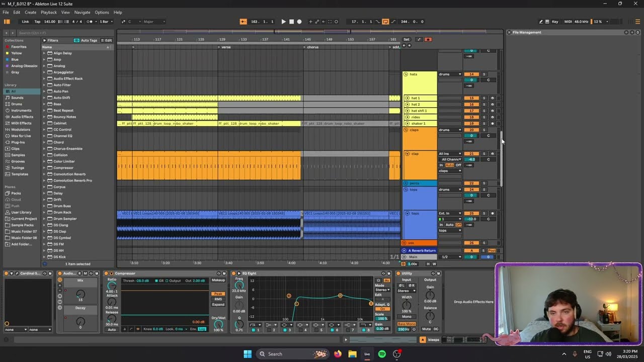Open the tops track Ext. In dropdown
Image resolution: width=644 pixels, height=362 pixels.
tap(450, 213)
